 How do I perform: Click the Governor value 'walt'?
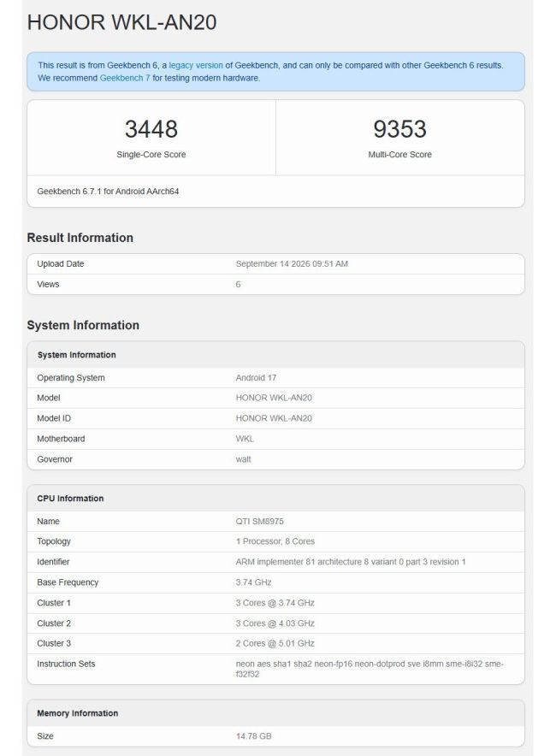coord(244,459)
